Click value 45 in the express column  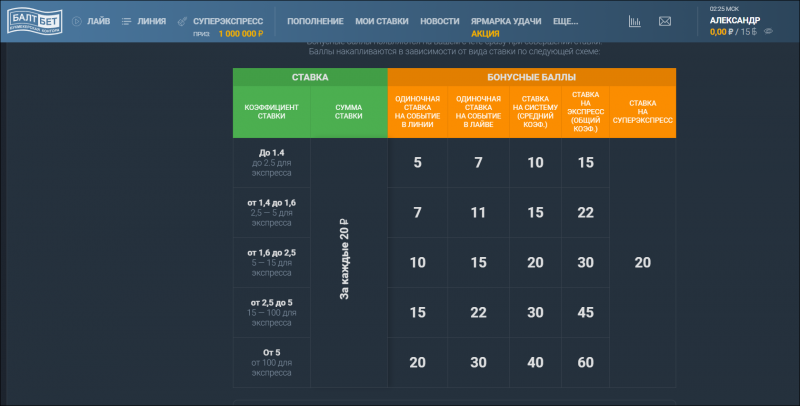(585, 313)
